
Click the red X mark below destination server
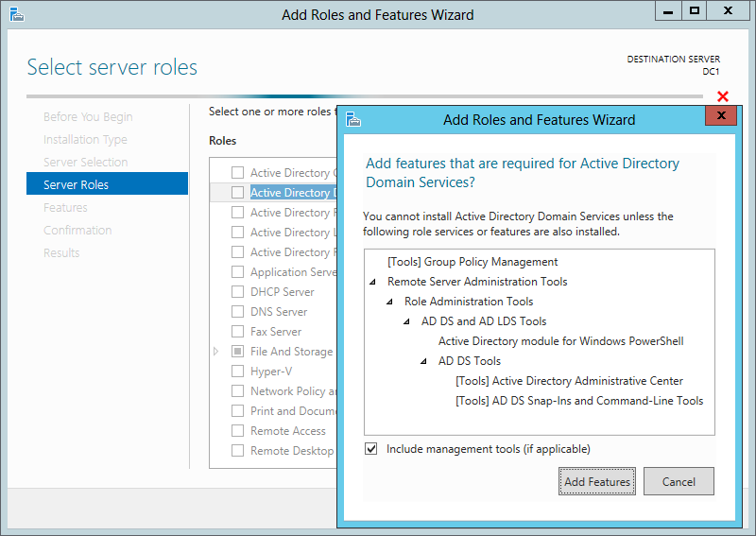pos(722,96)
